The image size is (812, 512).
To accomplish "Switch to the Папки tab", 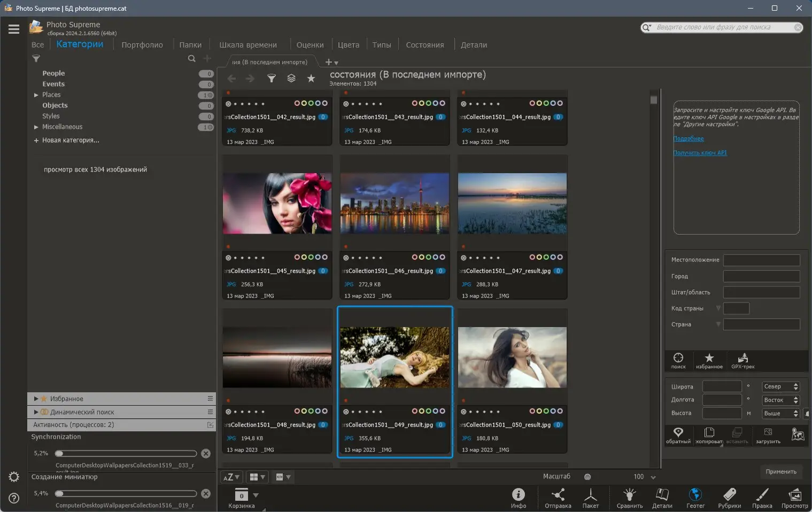I will (190, 45).
